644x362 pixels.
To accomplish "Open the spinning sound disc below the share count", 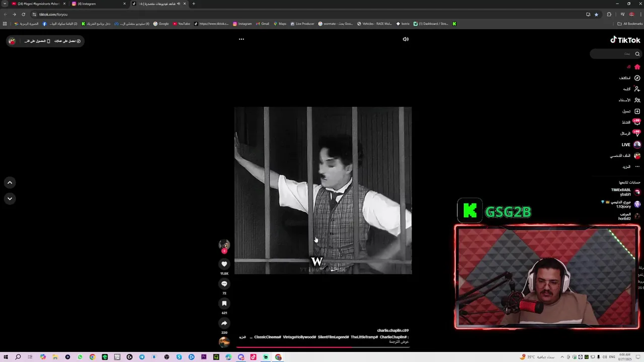I will coord(224,342).
